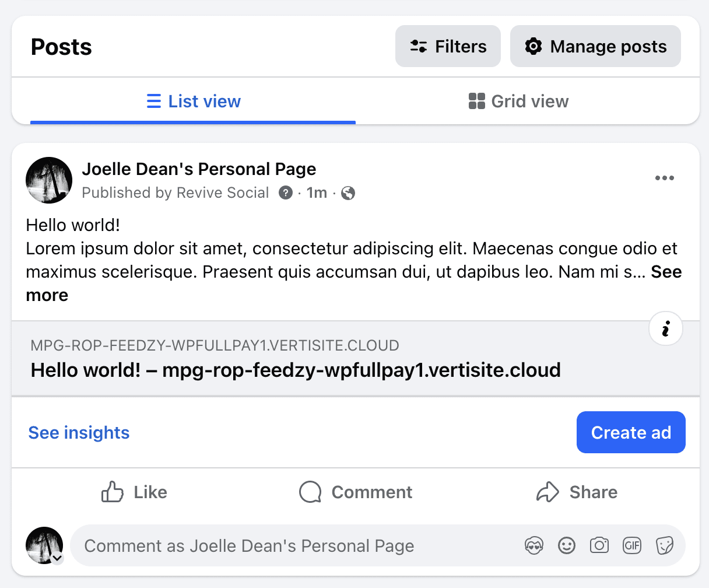Click the sticker icon in comment box
This screenshot has width=709, height=588.
665,546
